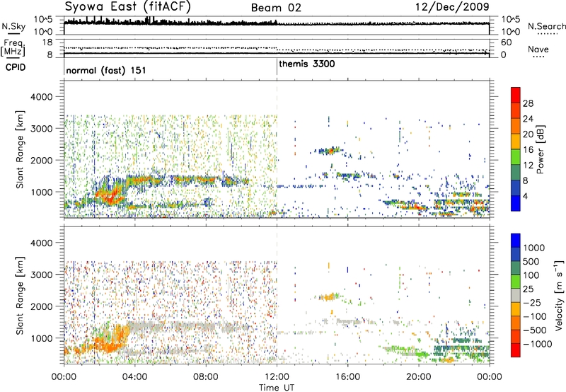Click the dashed CPID change line in velocity panel
This screenshot has width=566, height=392.
point(277,294)
